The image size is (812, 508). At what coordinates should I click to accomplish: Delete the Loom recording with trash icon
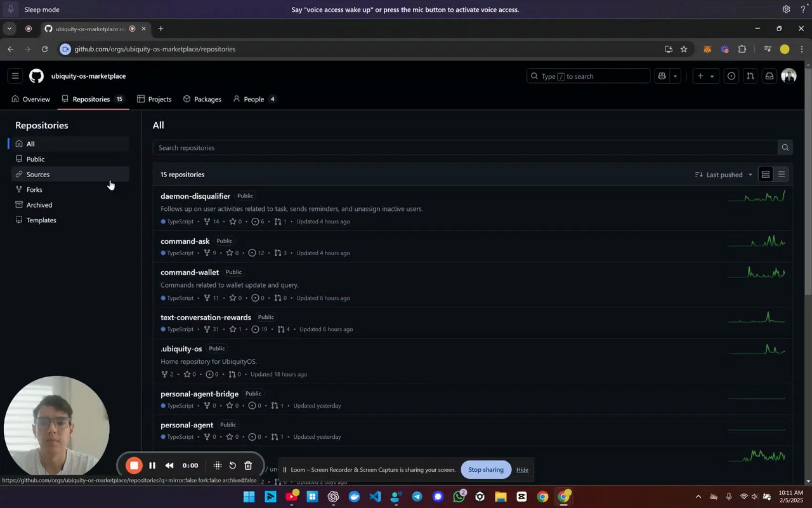pos(248,465)
